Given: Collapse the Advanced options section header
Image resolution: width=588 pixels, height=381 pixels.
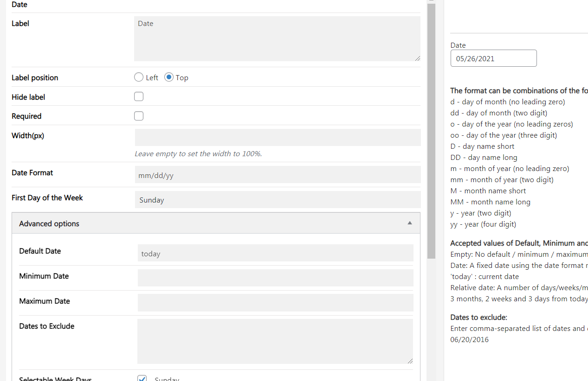Looking at the screenshot, I should tap(216, 223).
